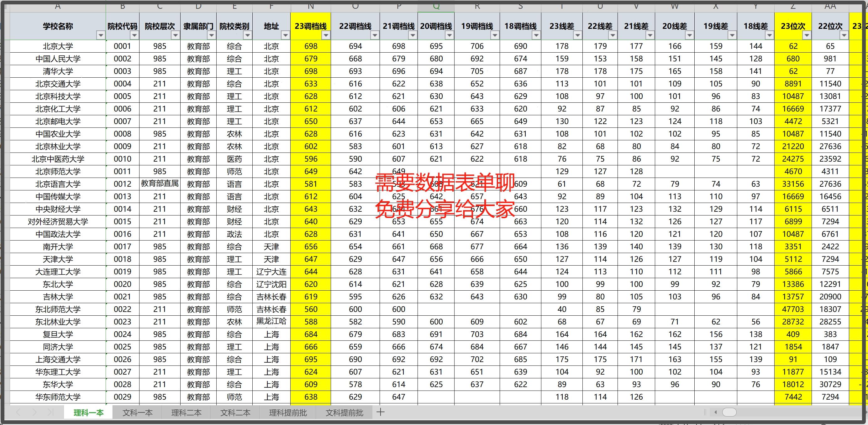The width and height of the screenshot is (868, 425).
Task: Switch to the 文科一本 sheet tab
Action: (137, 413)
